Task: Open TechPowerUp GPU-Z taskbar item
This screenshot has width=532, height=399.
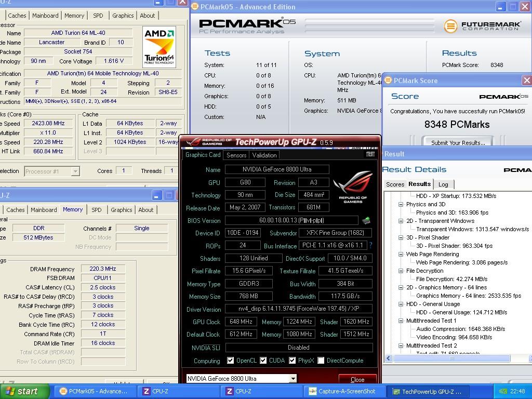Action: click(428, 391)
